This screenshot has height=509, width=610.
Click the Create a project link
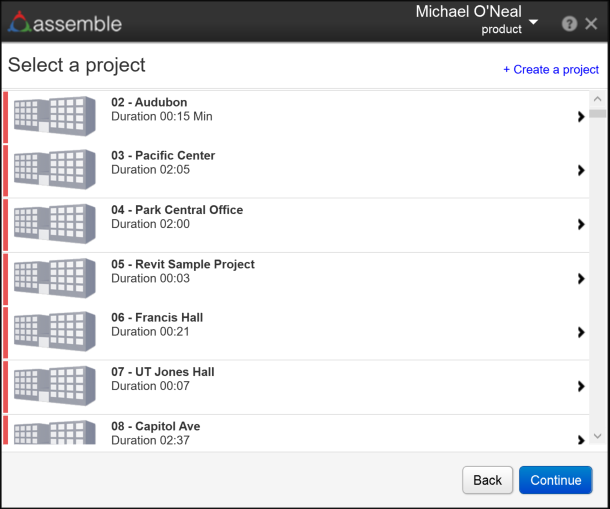click(x=551, y=70)
